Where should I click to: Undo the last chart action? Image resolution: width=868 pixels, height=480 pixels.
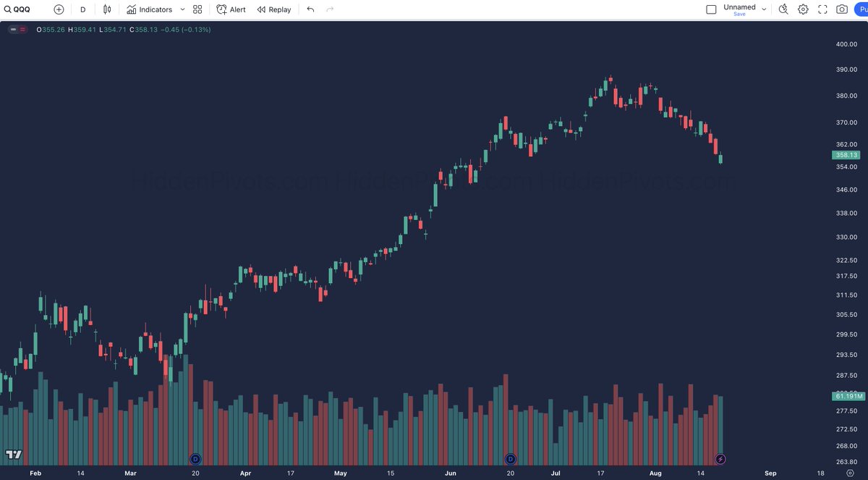click(310, 9)
